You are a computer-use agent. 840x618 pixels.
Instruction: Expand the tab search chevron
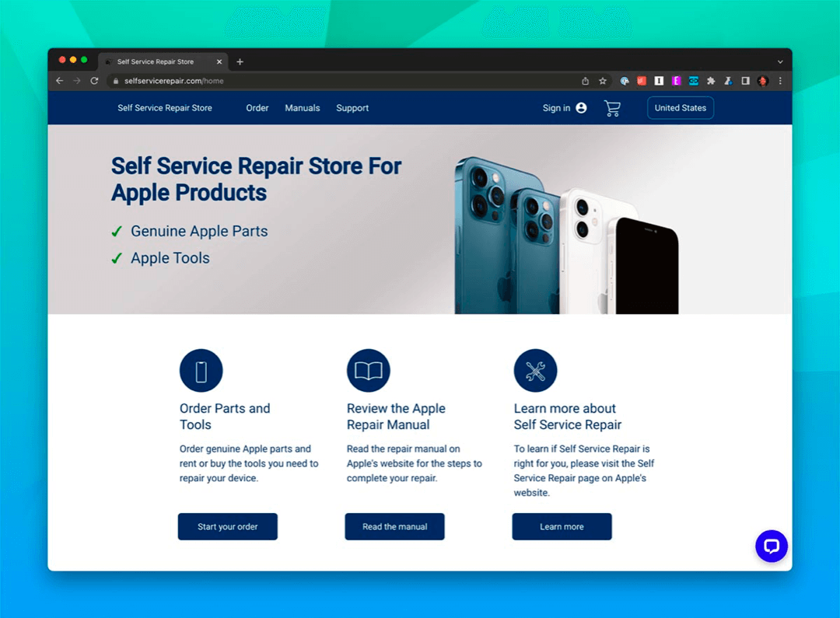click(x=780, y=62)
